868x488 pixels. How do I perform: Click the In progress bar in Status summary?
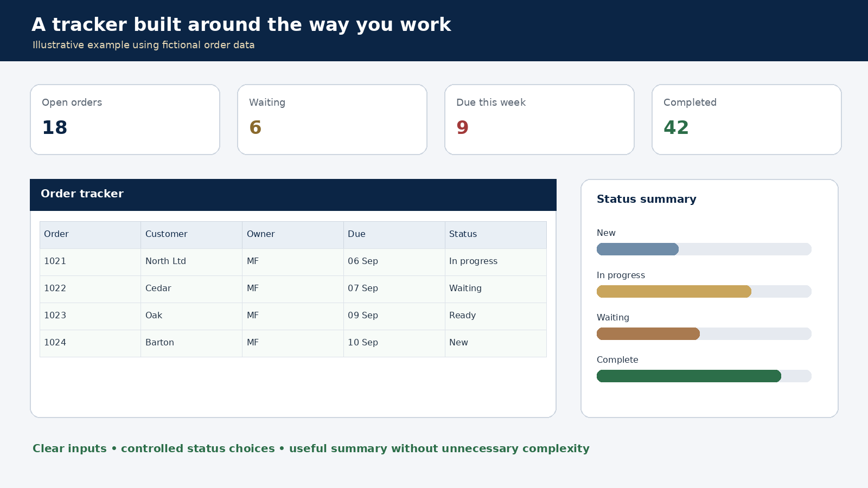point(704,291)
